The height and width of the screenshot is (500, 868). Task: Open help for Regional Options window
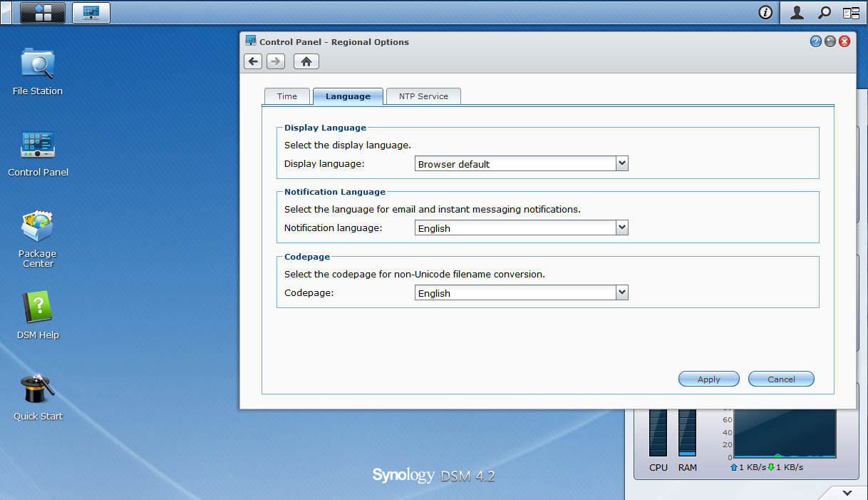point(816,41)
